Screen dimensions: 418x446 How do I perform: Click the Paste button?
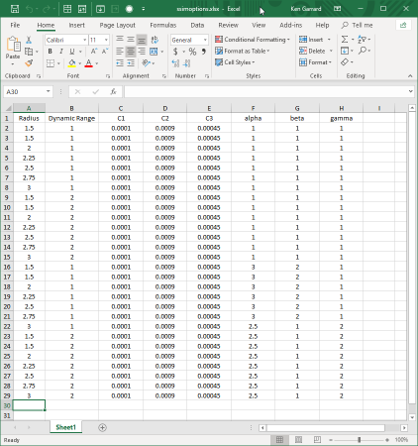point(13,51)
